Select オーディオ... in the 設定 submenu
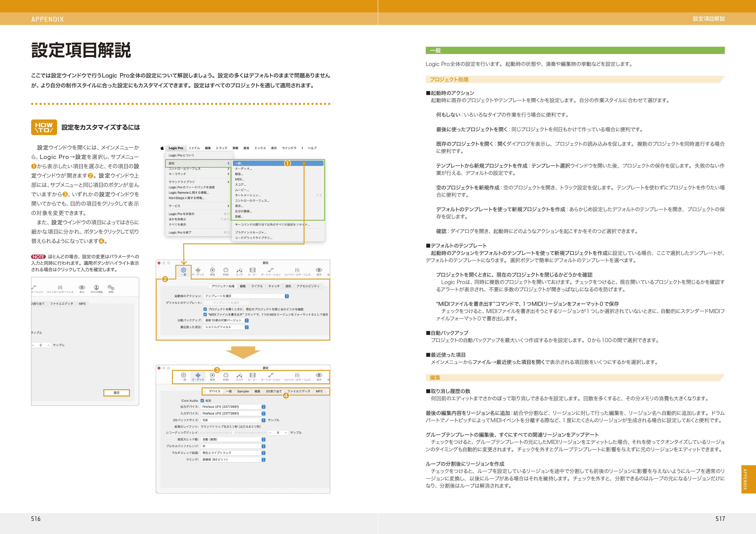The width and height of the screenshot is (756, 534). [x=243, y=169]
